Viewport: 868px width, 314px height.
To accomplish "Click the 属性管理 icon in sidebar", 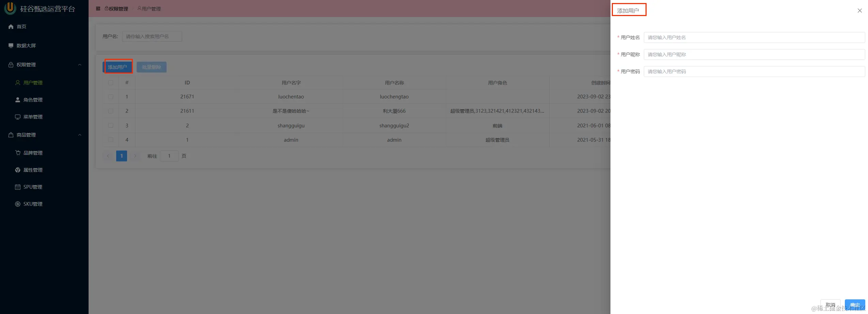I will (18, 170).
